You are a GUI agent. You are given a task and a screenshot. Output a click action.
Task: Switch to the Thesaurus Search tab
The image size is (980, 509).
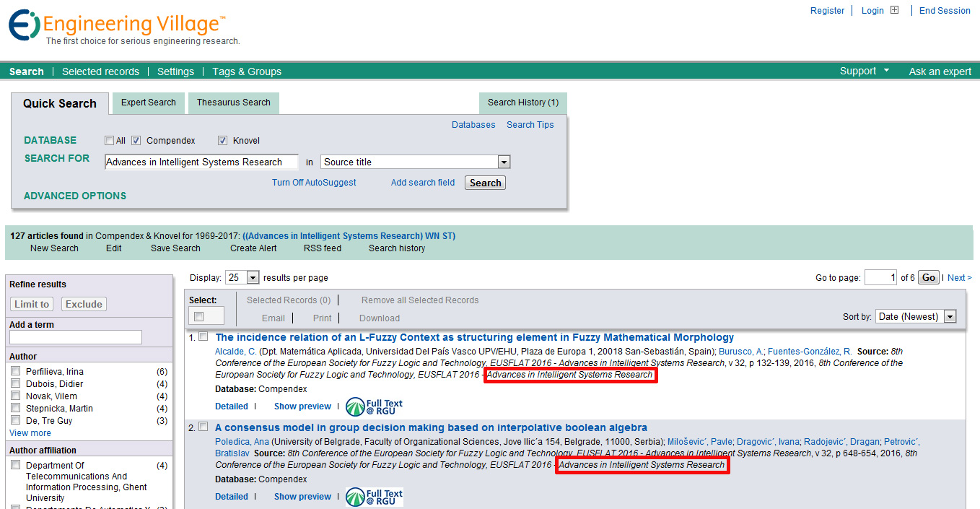pyautogui.click(x=234, y=103)
